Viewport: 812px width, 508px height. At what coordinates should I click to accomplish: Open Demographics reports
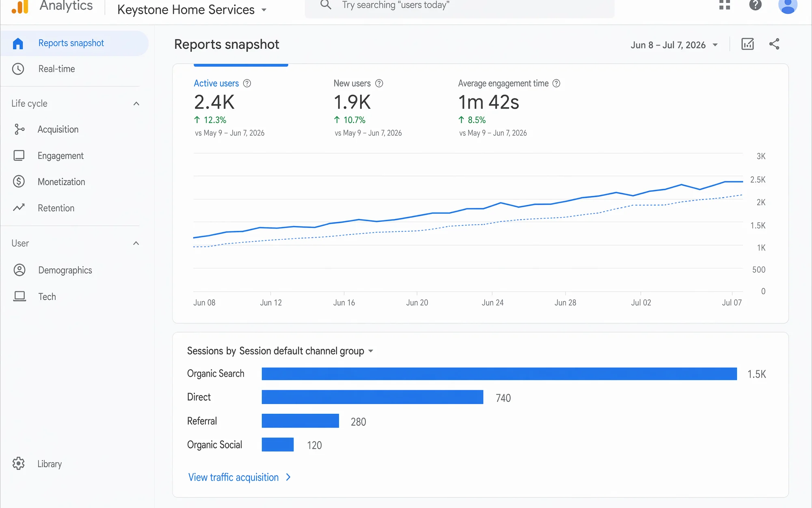[x=65, y=270]
